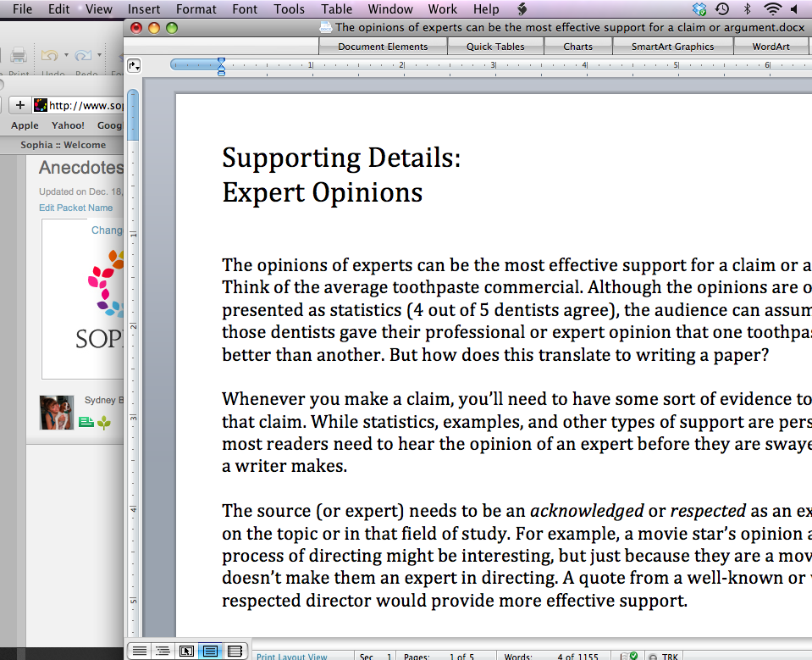Open the Format menu
Image resolution: width=812 pixels, height=660 pixels.
(x=196, y=9)
